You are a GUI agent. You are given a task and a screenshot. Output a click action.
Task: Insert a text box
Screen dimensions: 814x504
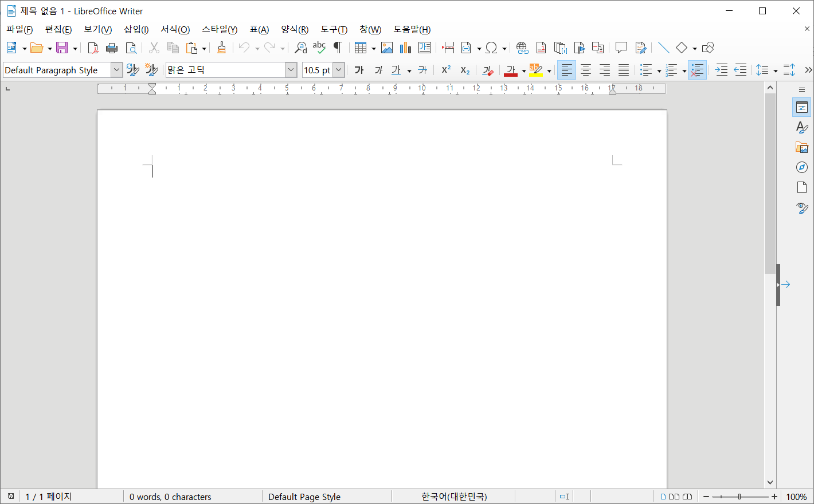[425, 48]
